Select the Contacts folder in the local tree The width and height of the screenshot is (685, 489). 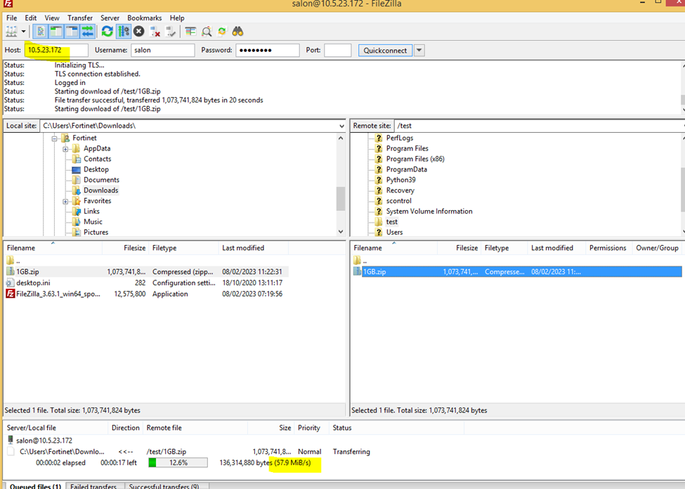pos(97,159)
